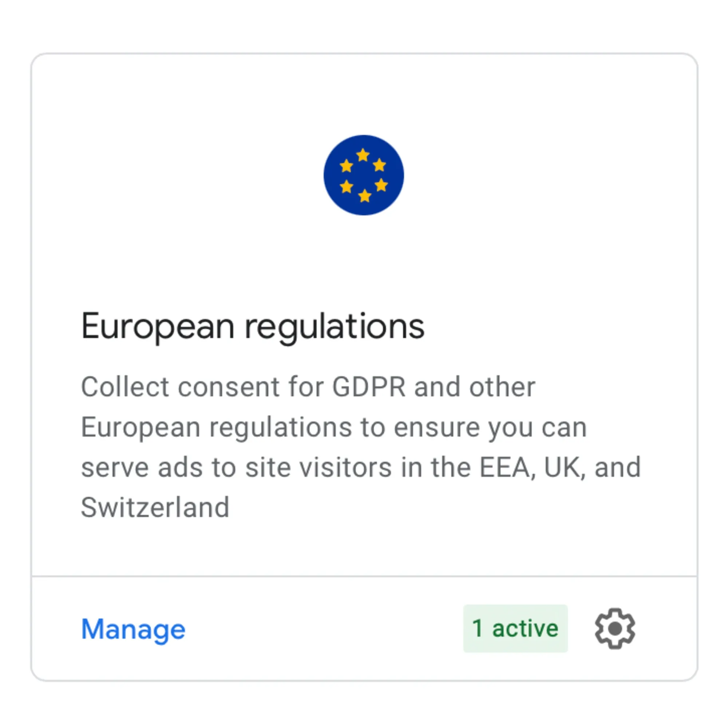Open European regulations message settings gear
Viewport: 728px width, 728px height.
click(615, 629)
